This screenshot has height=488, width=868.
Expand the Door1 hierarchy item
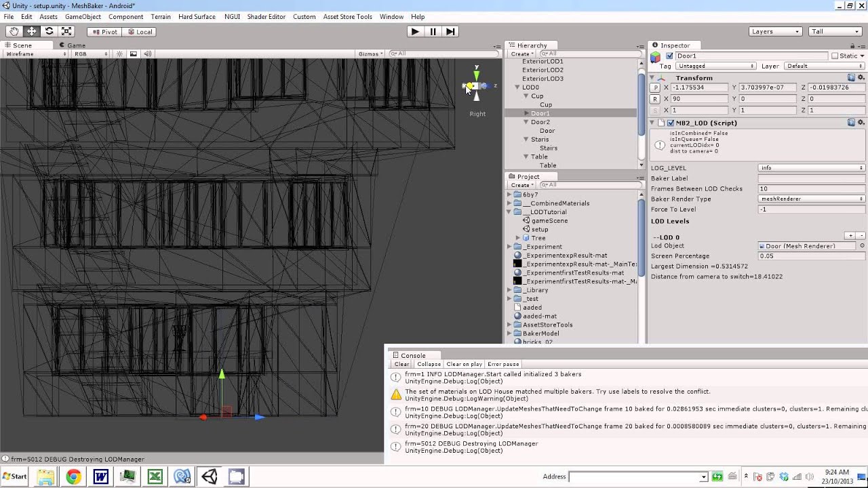[x=526, y=113]
